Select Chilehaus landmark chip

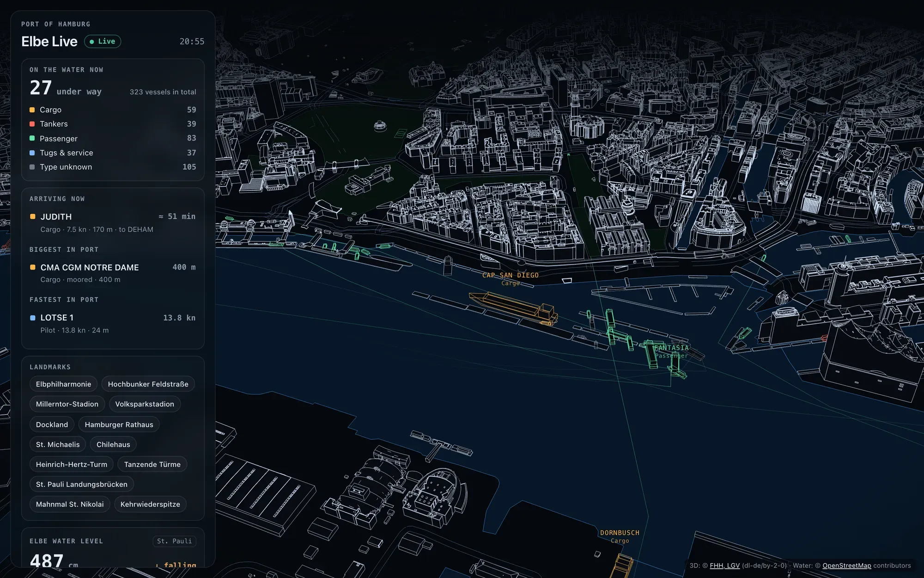(113, 444)
